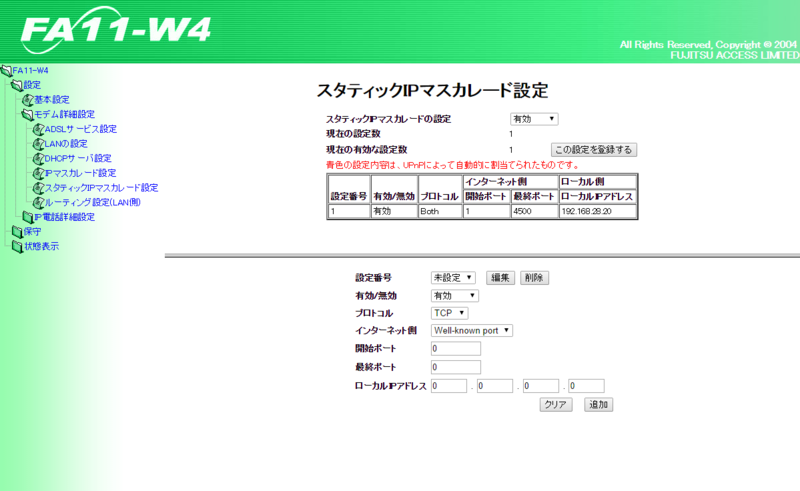Click the 保守 folder icon

pos(17,232)
